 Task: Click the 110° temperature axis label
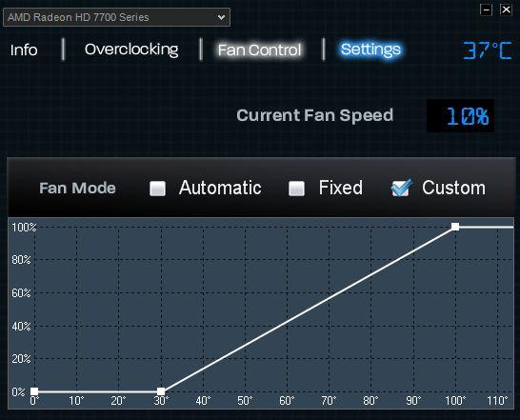click(x=497, y=401)
